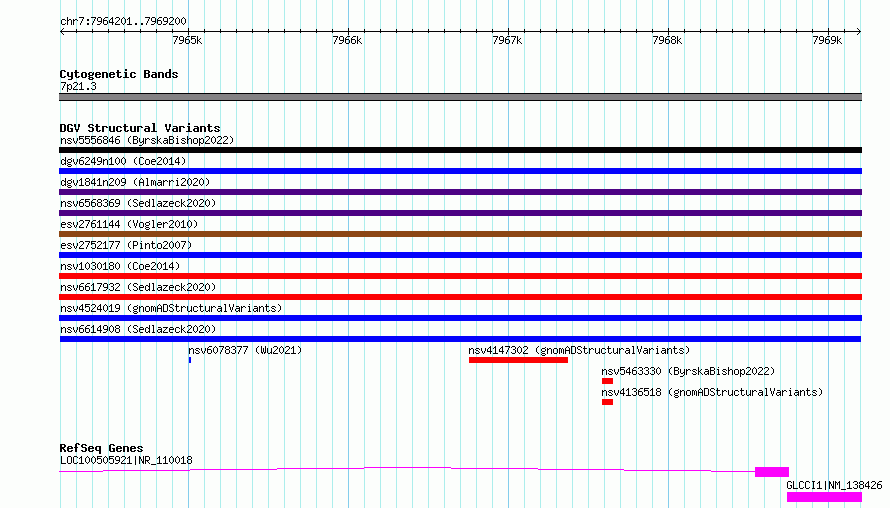Select nsv4524019 (gnomADStructuralVariants) label
Image resolution: width=890 pixels, height=508 pixels.
point(171,308)
